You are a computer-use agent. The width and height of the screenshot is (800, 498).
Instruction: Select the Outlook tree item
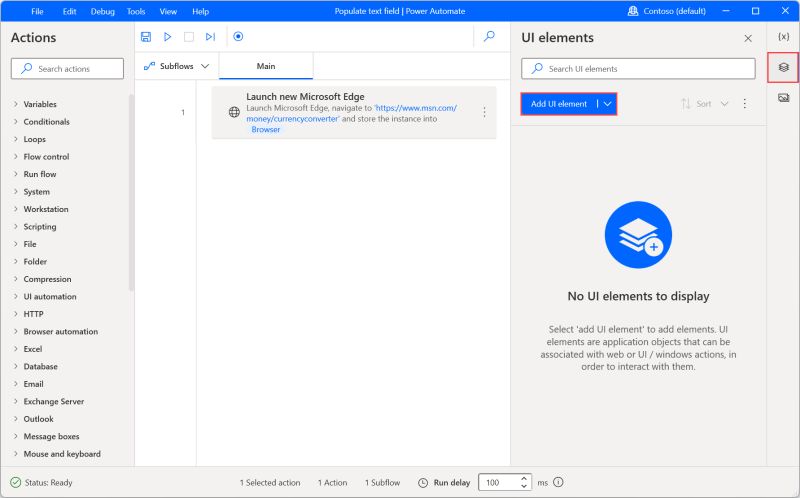[x=39, y=419]
